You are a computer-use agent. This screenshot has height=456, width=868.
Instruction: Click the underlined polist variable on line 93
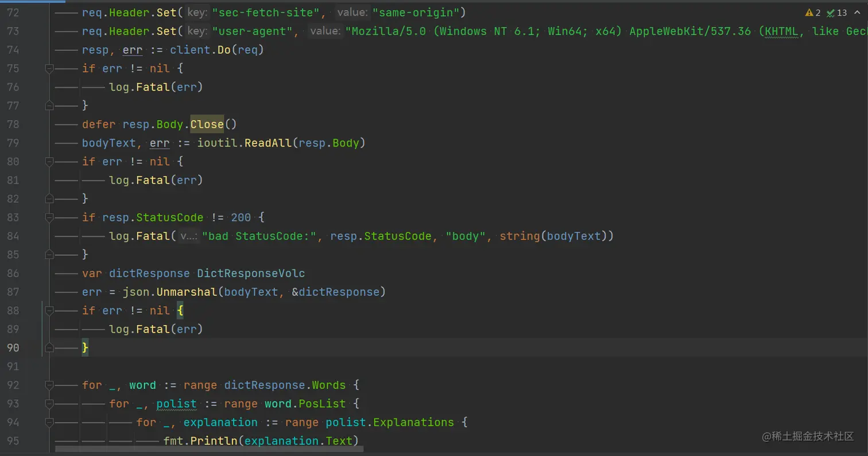(x=176, y=403)
